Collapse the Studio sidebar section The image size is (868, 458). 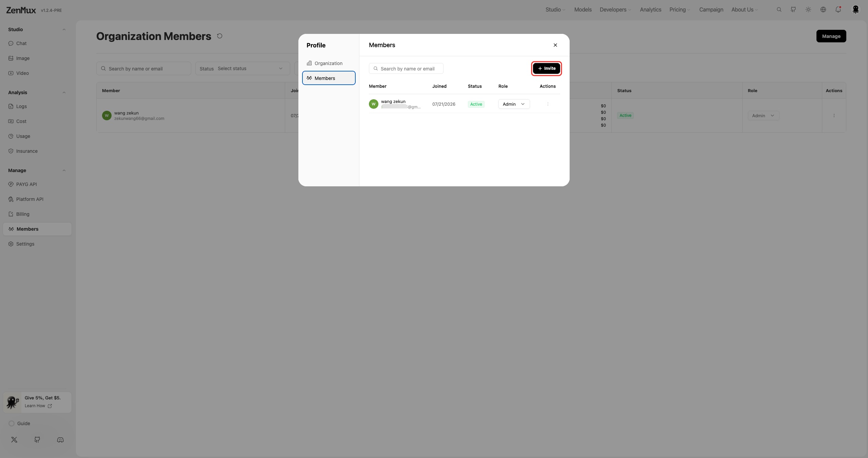[64, 29]
